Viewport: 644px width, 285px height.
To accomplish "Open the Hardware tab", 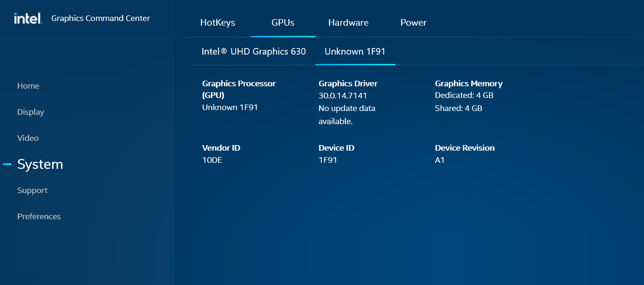I will [348, 22].
